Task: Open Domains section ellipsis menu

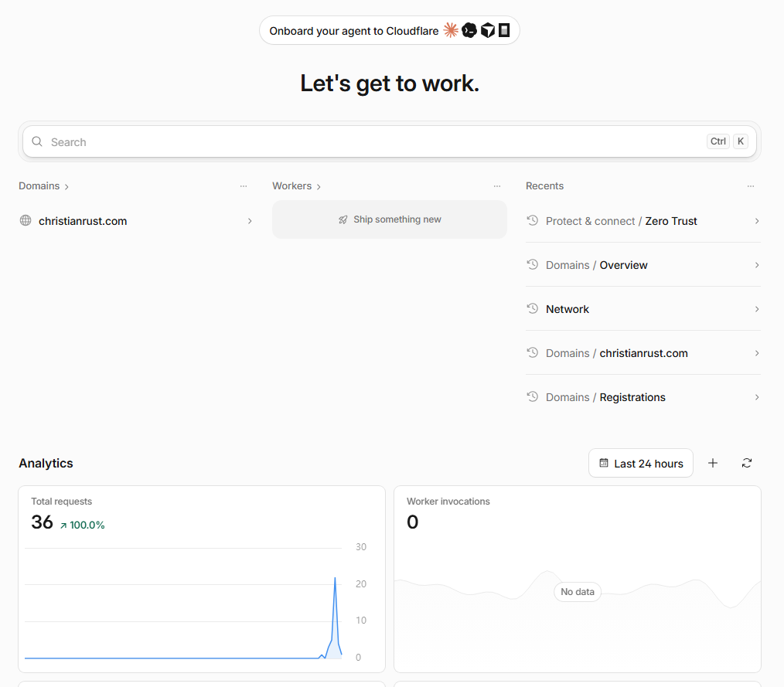Action: point(244,186)
